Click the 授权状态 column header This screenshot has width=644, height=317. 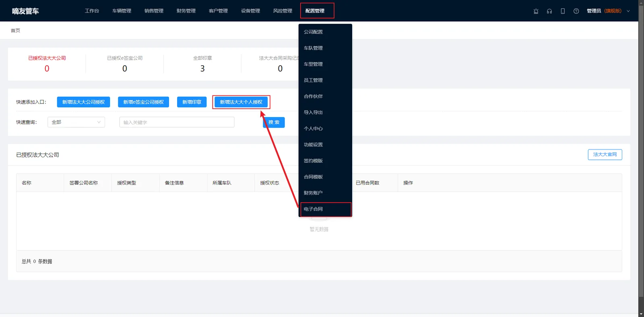point(270,183)
